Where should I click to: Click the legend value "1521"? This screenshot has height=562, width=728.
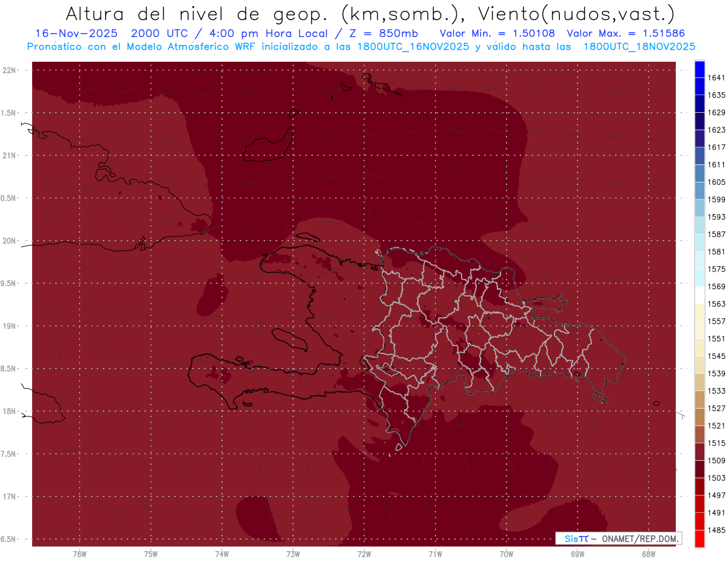point(716,426)
